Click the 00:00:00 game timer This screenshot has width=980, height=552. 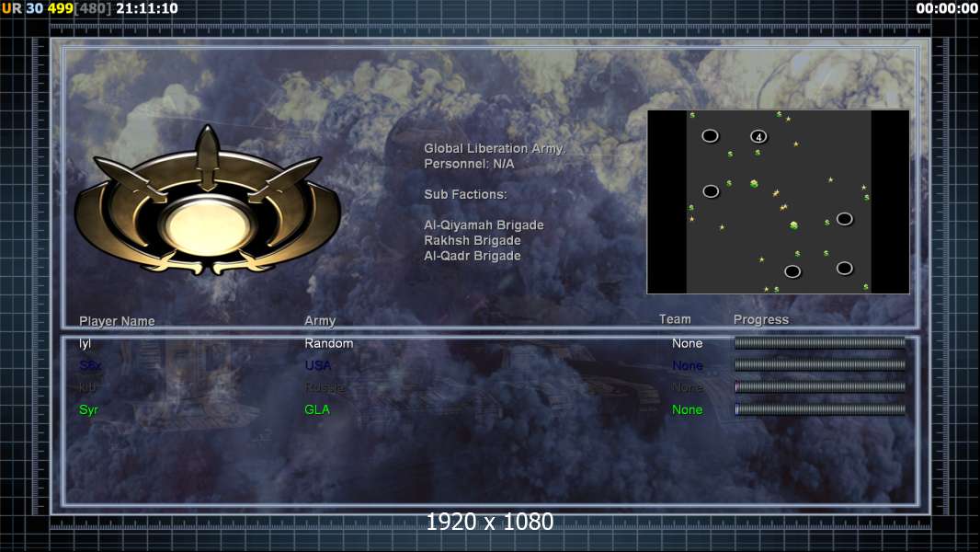click(947, 8)
